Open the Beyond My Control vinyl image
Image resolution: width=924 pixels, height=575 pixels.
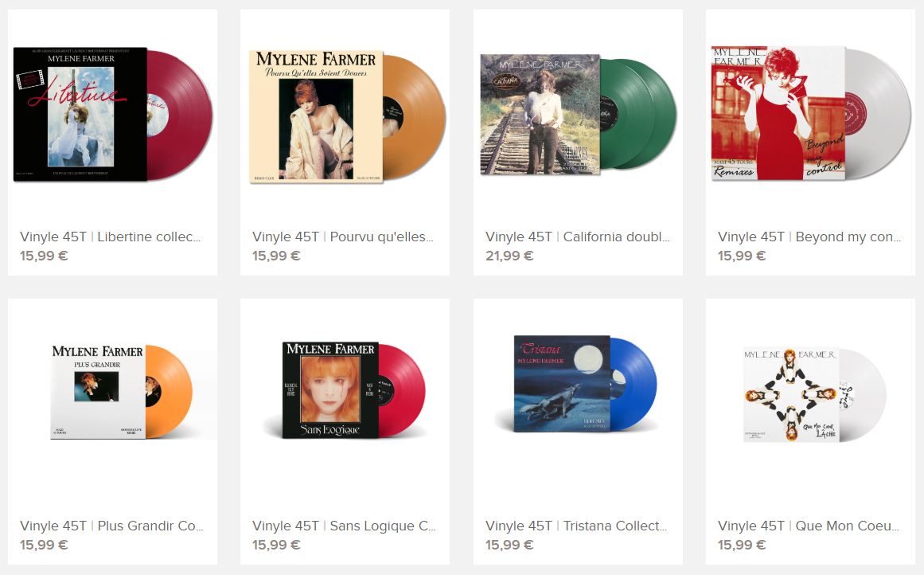811,113
